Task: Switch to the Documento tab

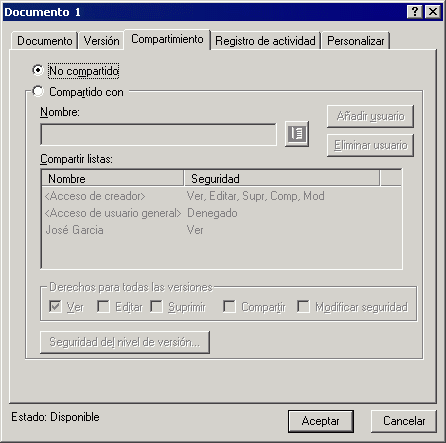Action: pyautogui.click(x=45, y=41)
